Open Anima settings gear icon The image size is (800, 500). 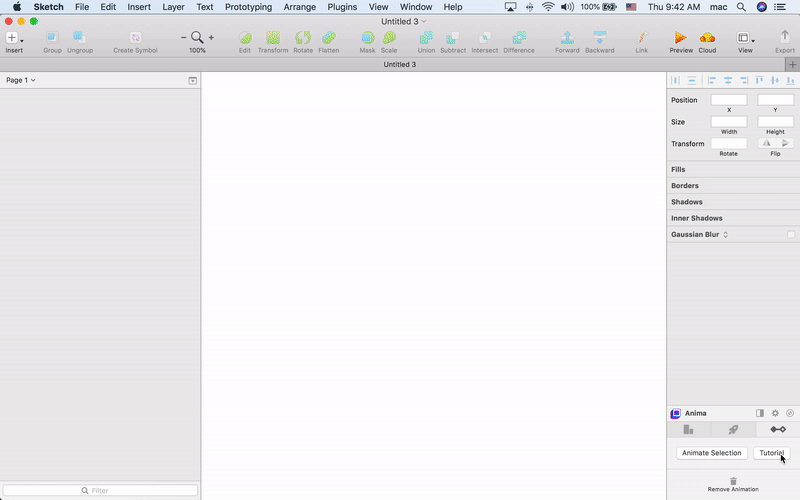click(x=775, y=413)
